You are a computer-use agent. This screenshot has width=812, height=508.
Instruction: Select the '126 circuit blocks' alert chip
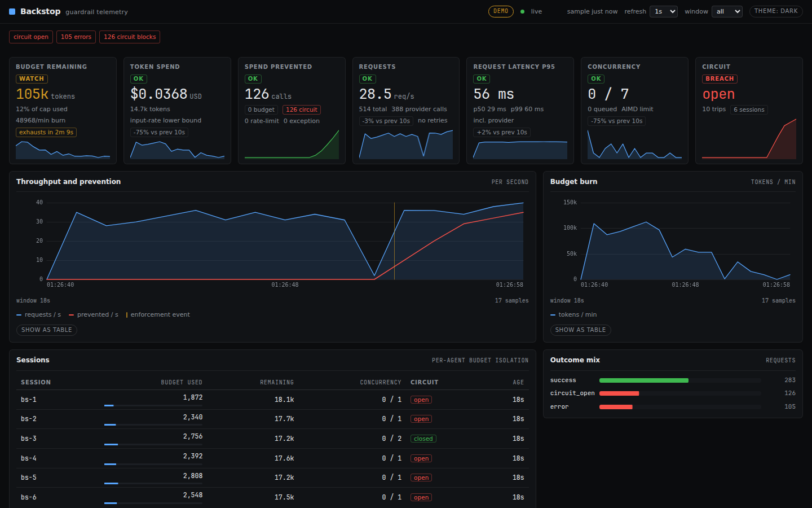(x=130, y=37)
